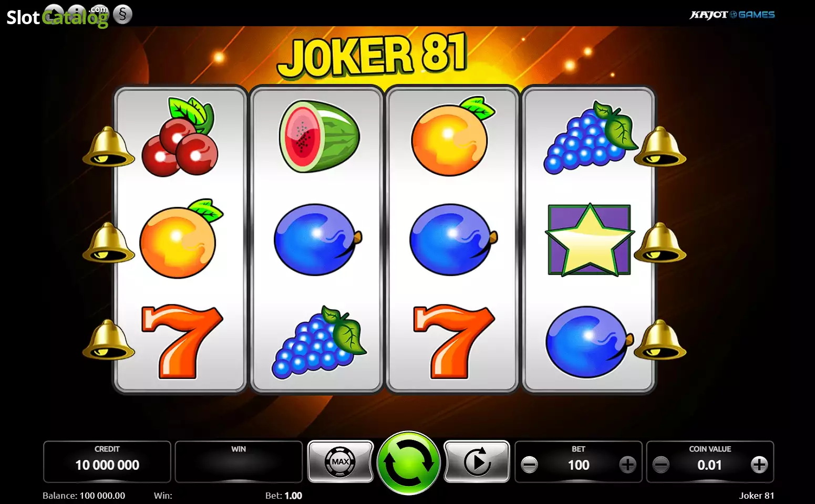The height and width of the screenshot is (504, 815).
Task: Open the rules section-sign icon
Action: (122, 14)
